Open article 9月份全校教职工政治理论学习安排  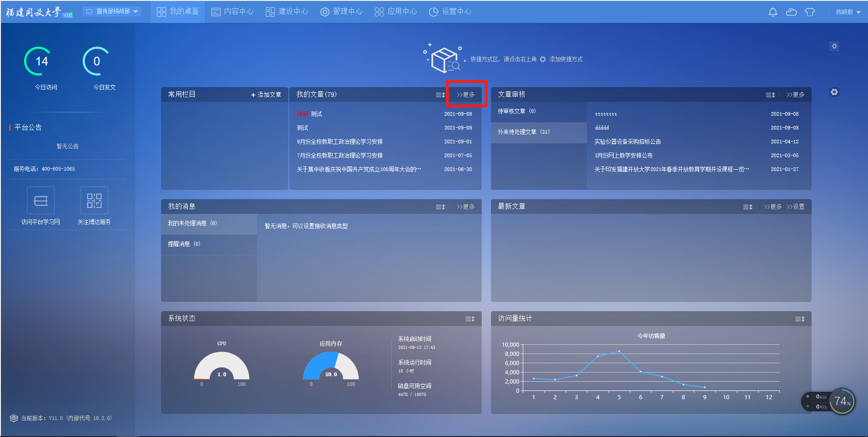point(340,142)
